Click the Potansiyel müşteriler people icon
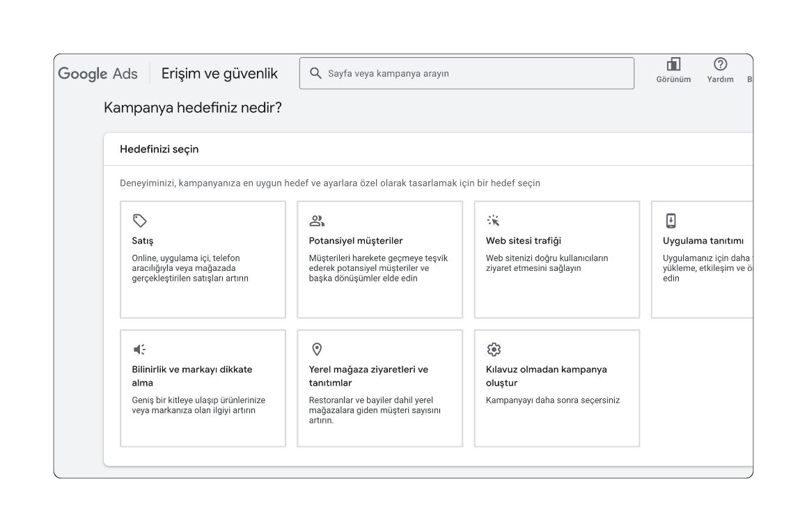Screen dimensions: 807x532 (317, 219)
